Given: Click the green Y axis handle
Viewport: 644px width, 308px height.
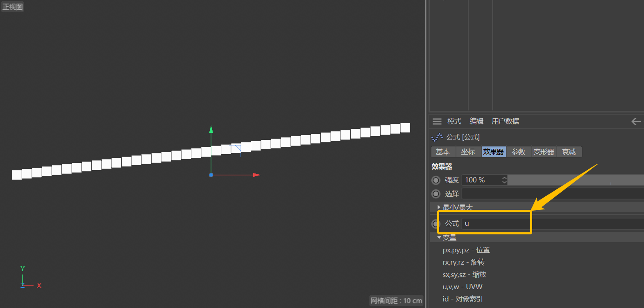Looking at the screenshot, I should [211, 129].
